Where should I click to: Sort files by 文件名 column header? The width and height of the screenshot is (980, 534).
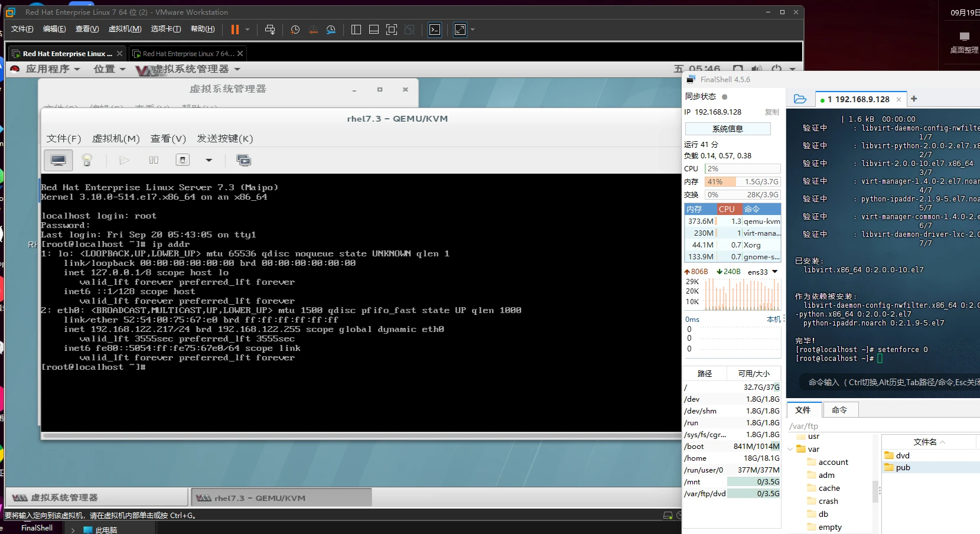click(x=930, y=442)
